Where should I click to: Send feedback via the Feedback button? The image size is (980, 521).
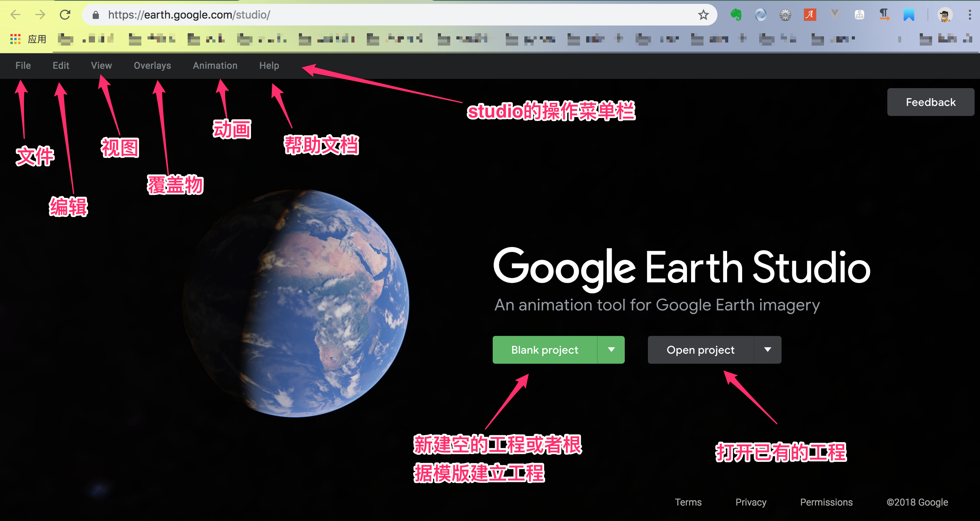931,102
